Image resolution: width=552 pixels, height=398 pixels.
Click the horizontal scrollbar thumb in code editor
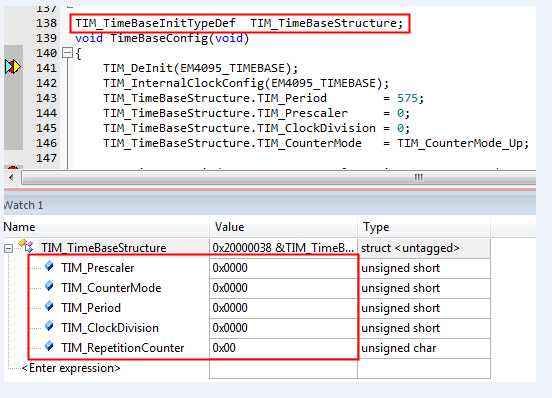279,178
